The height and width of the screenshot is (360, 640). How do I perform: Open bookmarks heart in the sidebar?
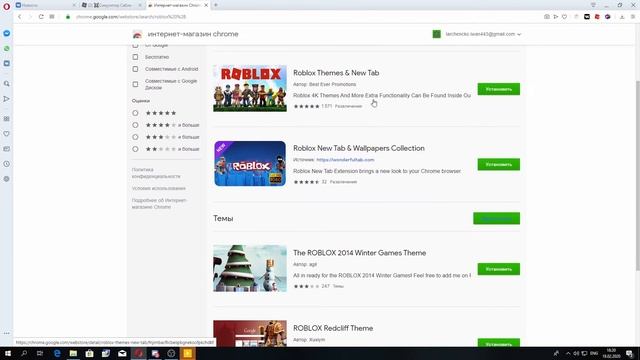(7, 134)
